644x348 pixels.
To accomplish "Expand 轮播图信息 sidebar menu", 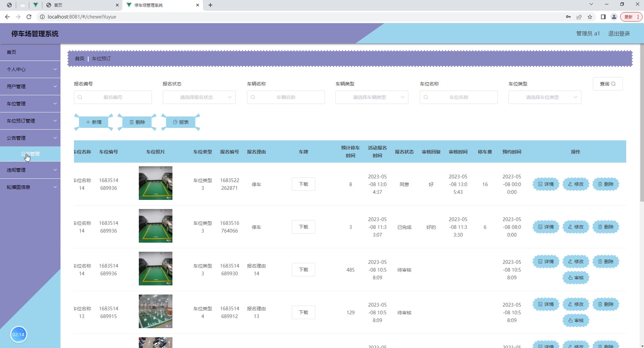I will point(30,187).
